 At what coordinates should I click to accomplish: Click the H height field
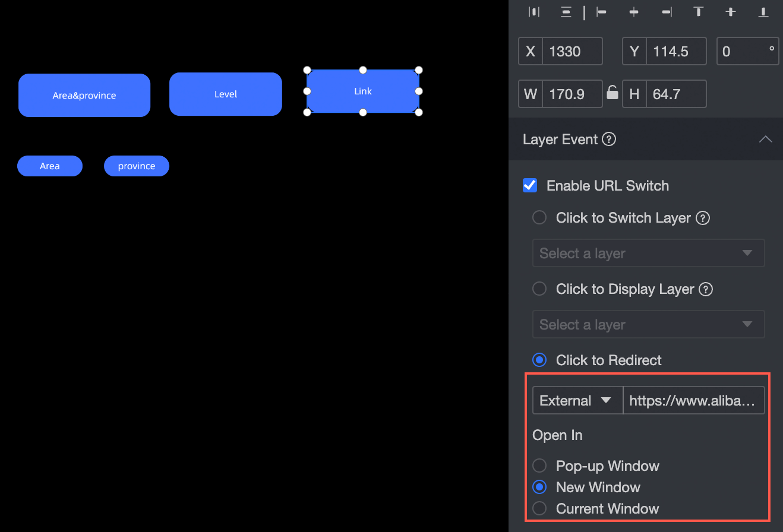676,94
